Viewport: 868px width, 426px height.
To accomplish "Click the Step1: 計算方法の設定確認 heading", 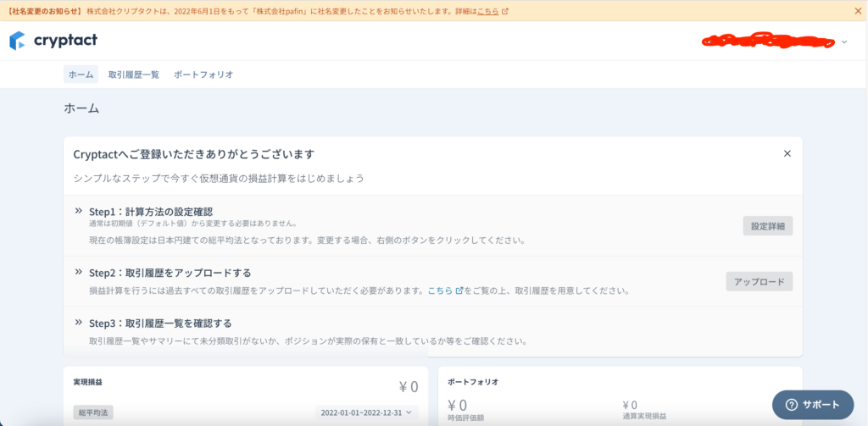I will (x=151, y=212).
